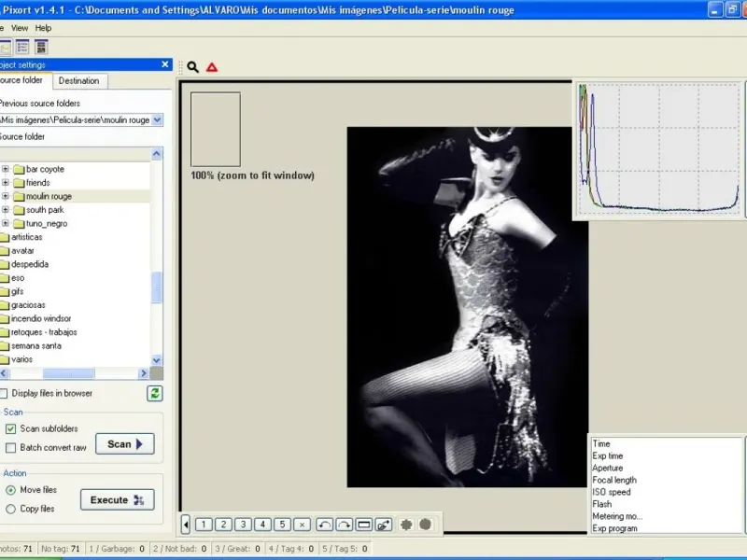Expand the south park folder node

tap(6, 210)
